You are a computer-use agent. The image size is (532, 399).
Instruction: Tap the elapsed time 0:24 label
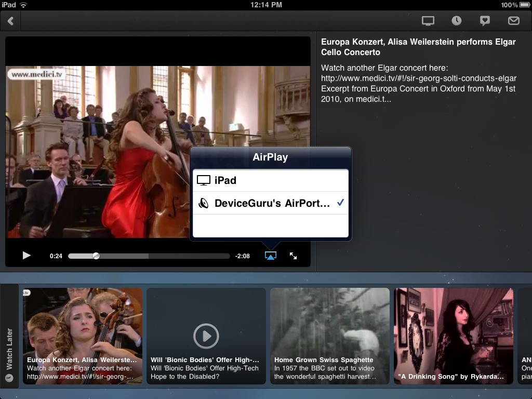click(x=56, y=256)
